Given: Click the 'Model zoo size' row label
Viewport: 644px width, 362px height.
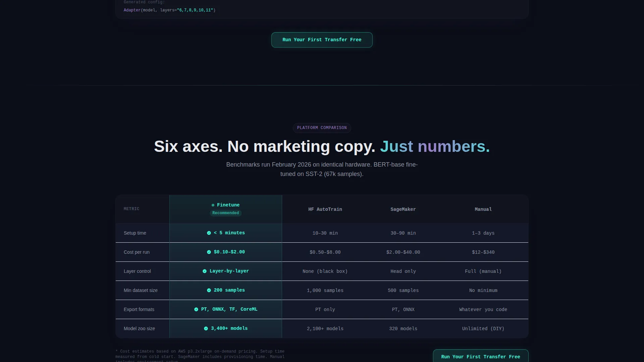Looking at the screenshot, I should (x=139, y=328).
